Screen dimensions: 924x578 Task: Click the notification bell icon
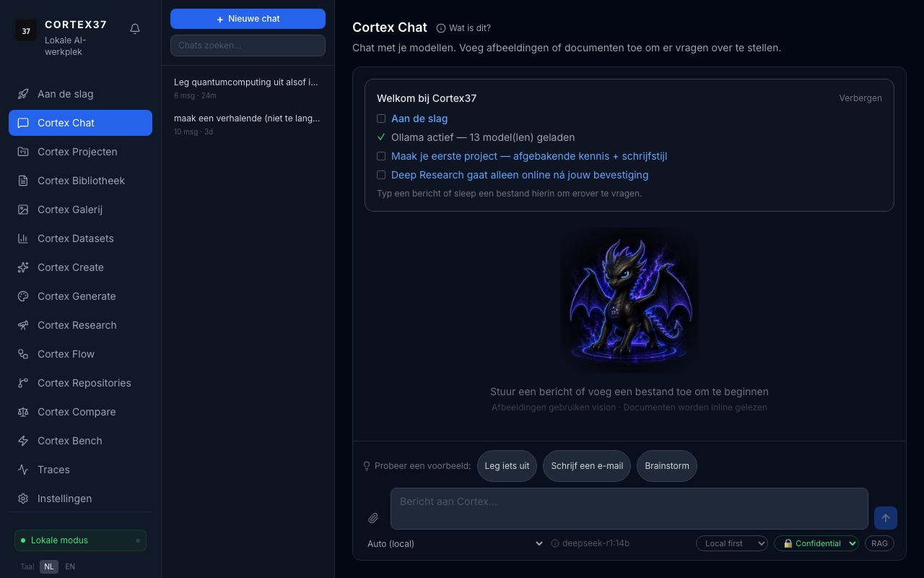point(135,29)
